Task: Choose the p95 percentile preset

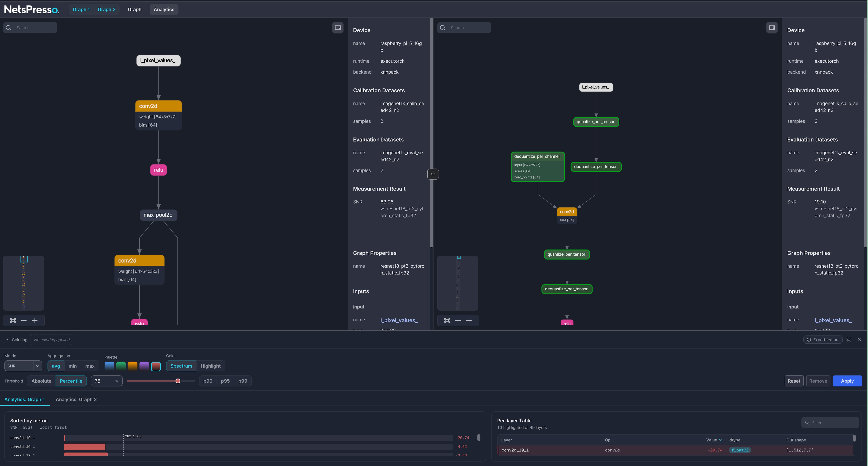Action: (x=226, y=381)
